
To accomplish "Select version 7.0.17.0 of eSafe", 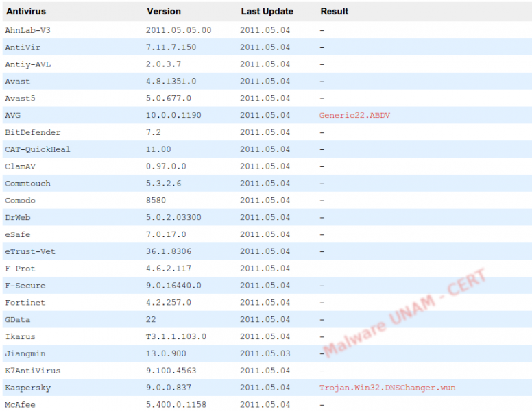I will pos(166,234).
